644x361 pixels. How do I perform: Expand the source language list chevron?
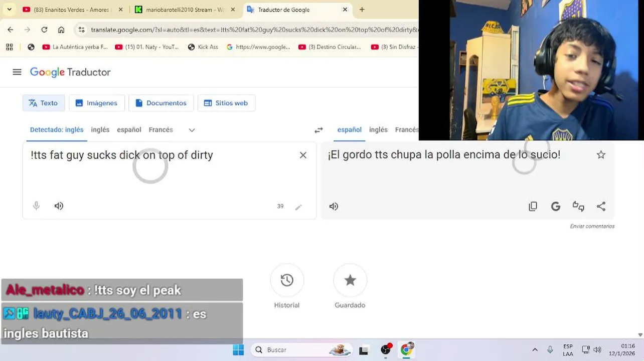tap(192, 130)
